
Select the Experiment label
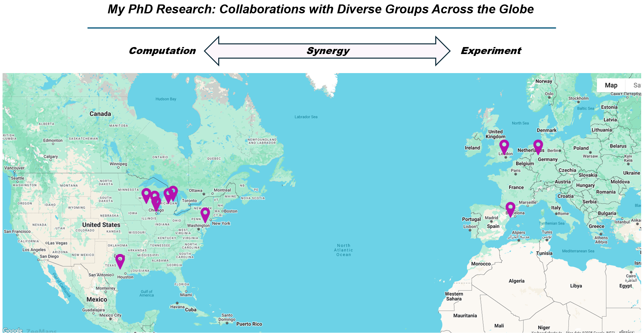click(x=491, y=51)
